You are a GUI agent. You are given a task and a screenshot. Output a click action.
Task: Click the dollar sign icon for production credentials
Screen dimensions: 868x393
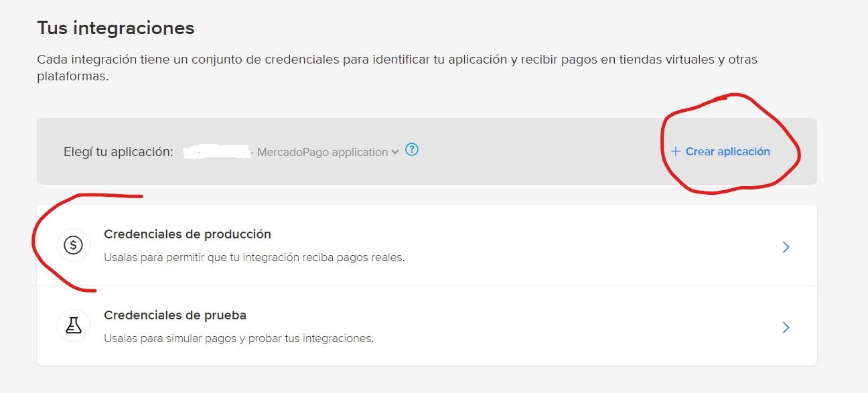pyautogui.click(x=73, y=246)
